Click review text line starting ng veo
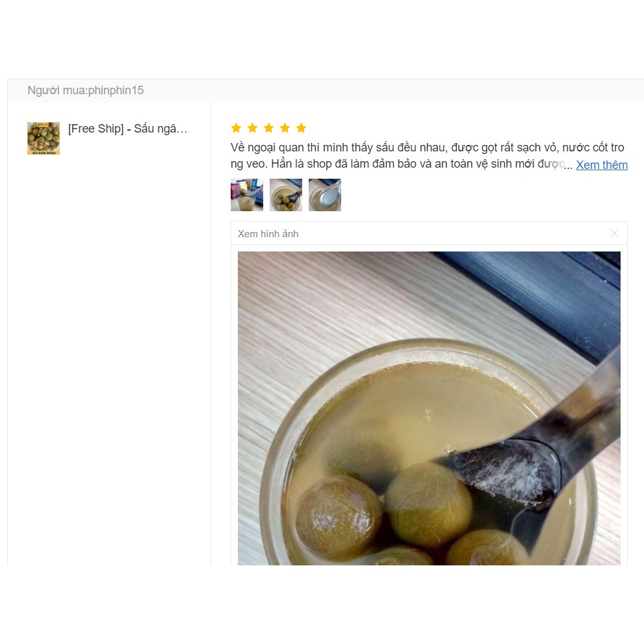The height and width of the screenshot is (644, 644). (x=398, y=164)
